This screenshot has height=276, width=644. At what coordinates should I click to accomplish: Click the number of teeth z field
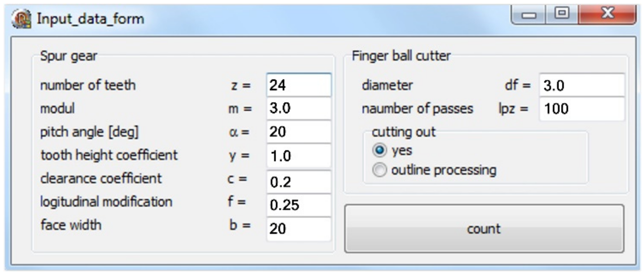click(x=299, y=85)
